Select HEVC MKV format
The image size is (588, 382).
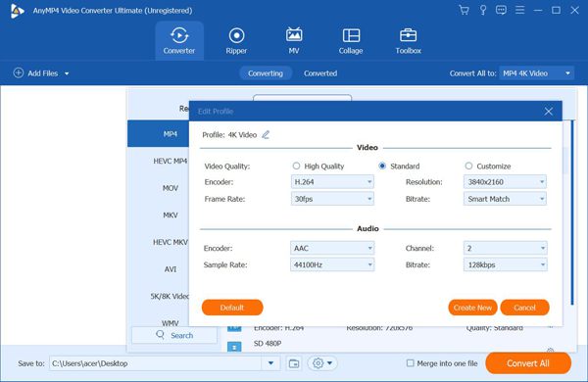tap(158, 242)
